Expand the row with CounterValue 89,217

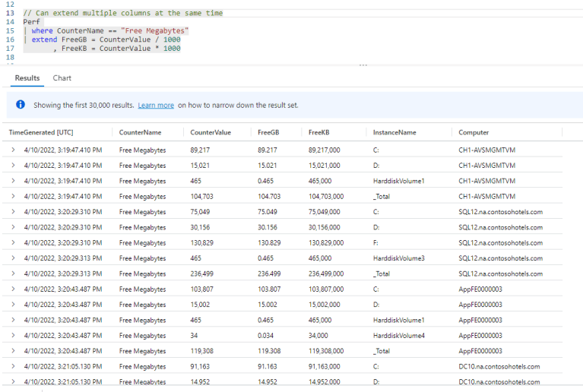pos(13,150)
